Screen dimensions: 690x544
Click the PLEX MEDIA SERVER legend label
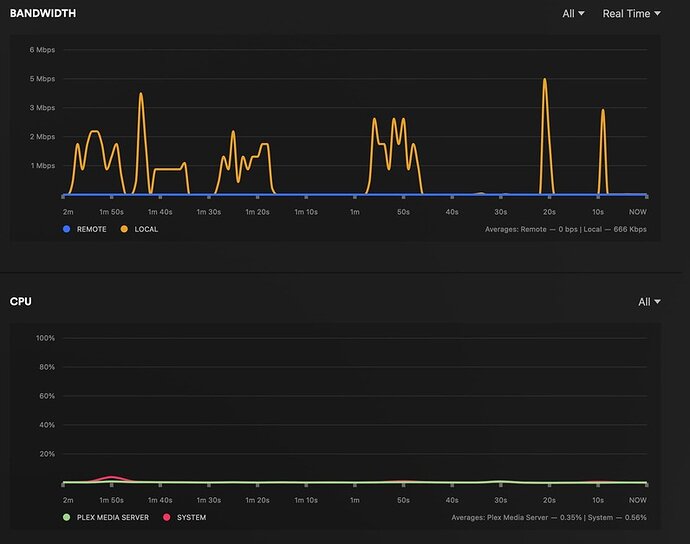coord(113,518)
